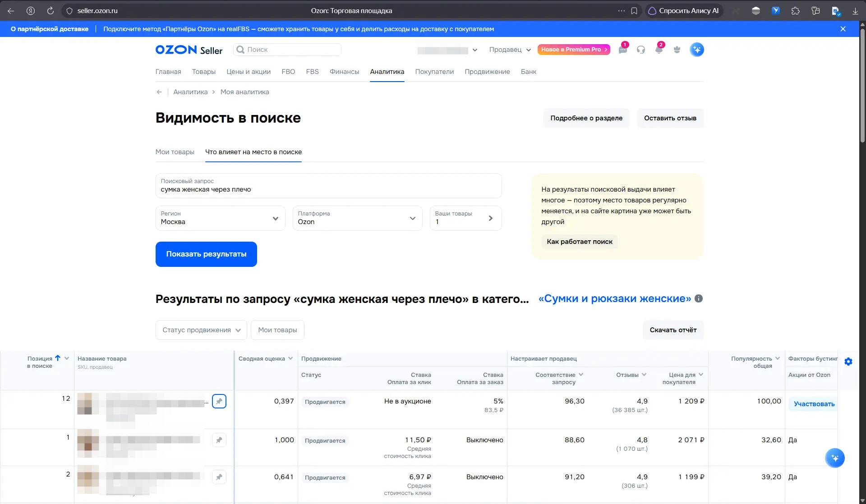Expand the 'Продавец' dropdown
Screen dimensions: 866x504
(x=510, y=50)
